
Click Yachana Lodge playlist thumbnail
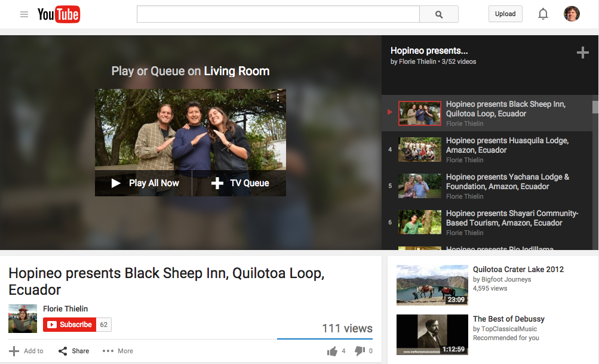point(420,186)
